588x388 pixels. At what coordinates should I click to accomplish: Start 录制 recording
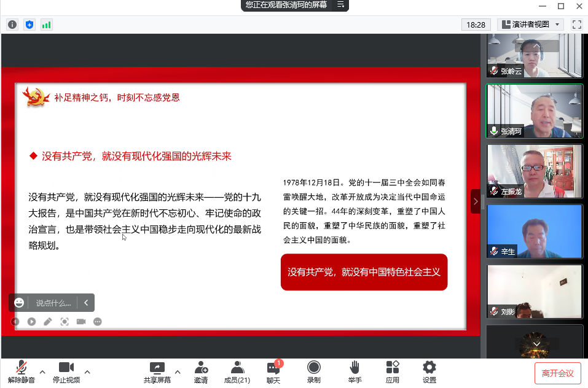click(x=313, y=372)
